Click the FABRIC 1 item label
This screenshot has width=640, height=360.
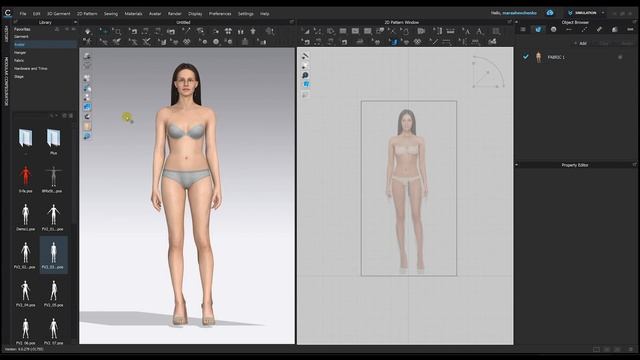[556, 58]
